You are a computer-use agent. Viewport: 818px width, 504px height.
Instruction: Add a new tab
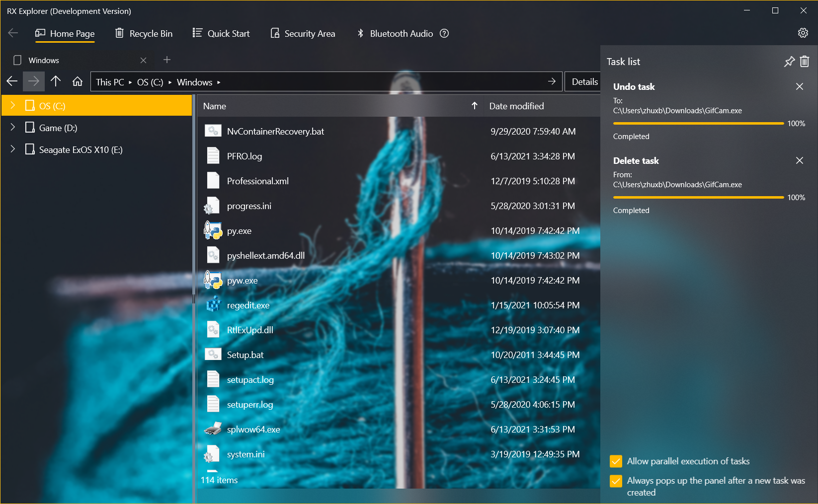pos(167,60)
